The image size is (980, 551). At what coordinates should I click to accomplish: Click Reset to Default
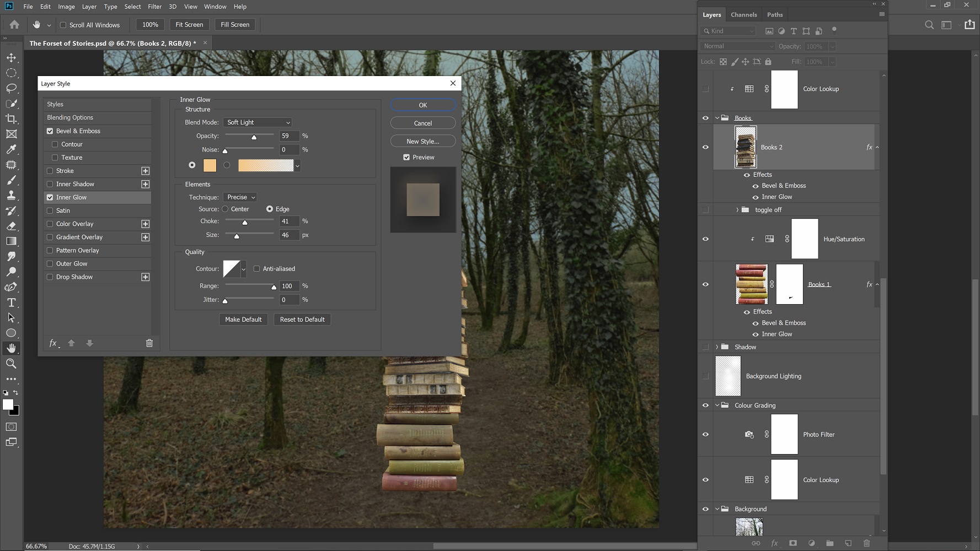(x=302, y=319)
